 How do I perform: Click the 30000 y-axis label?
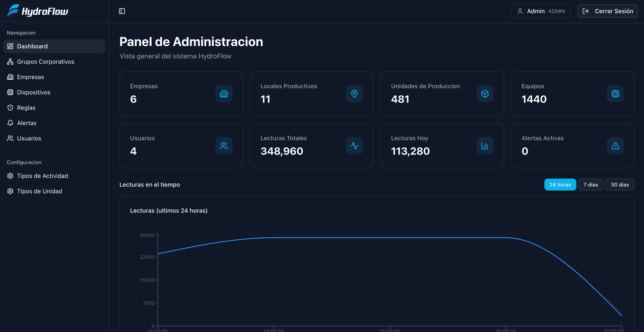pos(147,235)
